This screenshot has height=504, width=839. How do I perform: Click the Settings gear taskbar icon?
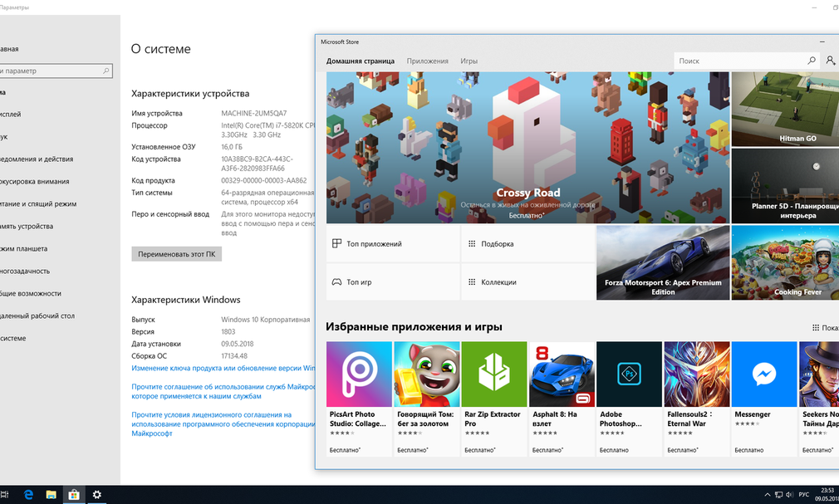pyautogui.click(x=97, y=494)
